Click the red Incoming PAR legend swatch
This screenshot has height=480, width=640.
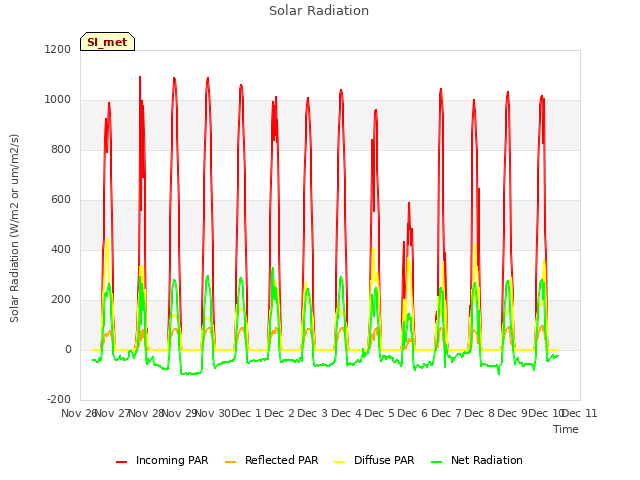pyautogui.click(x=122, y=462)
